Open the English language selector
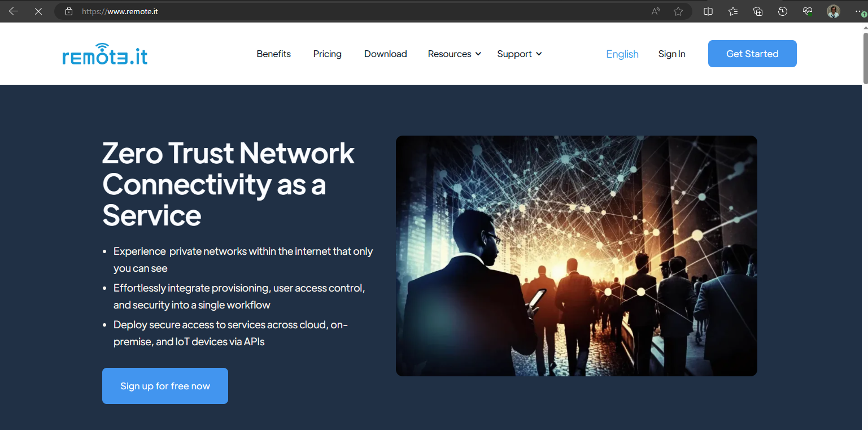The height and width of the screenshot is (430, 868). click(x=622, y=54)
